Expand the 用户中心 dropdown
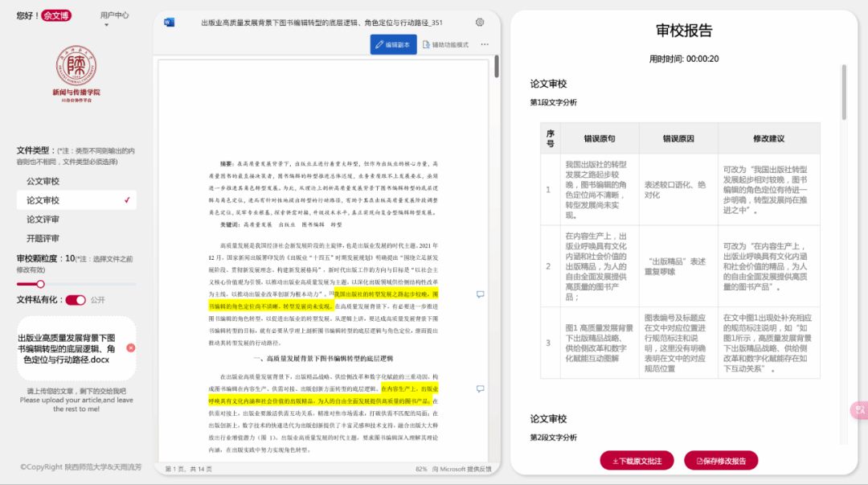This screenshot has width=868, height=485. [113, 17]
